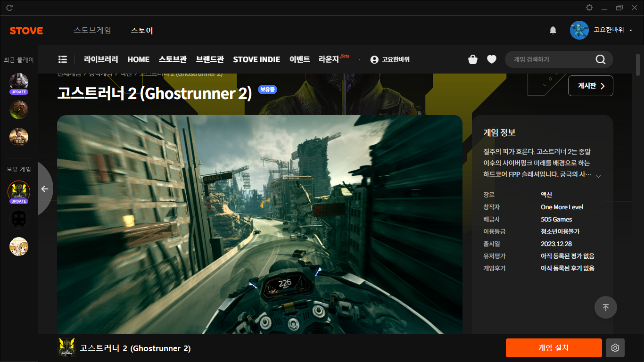
Task: Click 아직 등록된 평가 없음 text
Action: [568, 256]
